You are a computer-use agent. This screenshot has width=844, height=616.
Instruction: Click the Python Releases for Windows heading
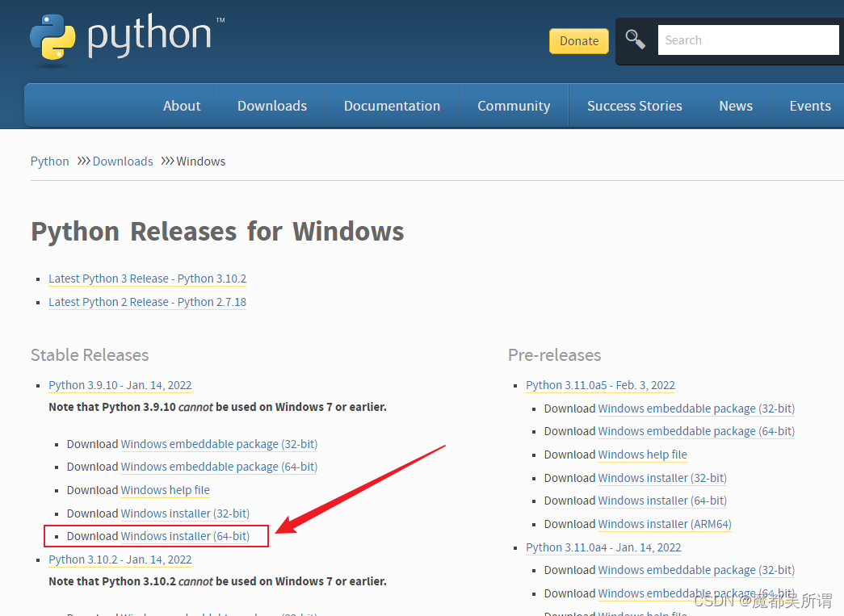coord(217,232)
